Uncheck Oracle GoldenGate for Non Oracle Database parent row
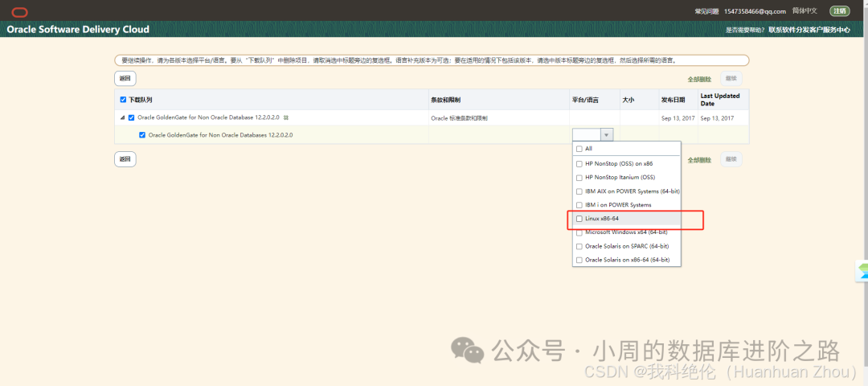868x386 pixels. (x=131, y=118)
